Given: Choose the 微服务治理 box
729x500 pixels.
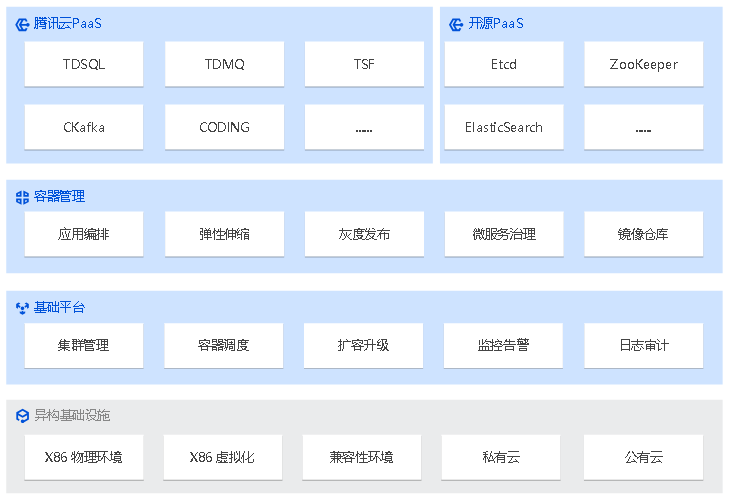Looking at the screenshot, I should 504,234.
